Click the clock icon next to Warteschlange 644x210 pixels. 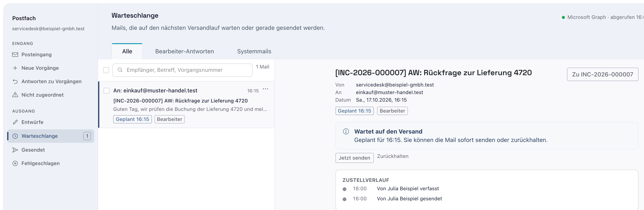point(15,136)
